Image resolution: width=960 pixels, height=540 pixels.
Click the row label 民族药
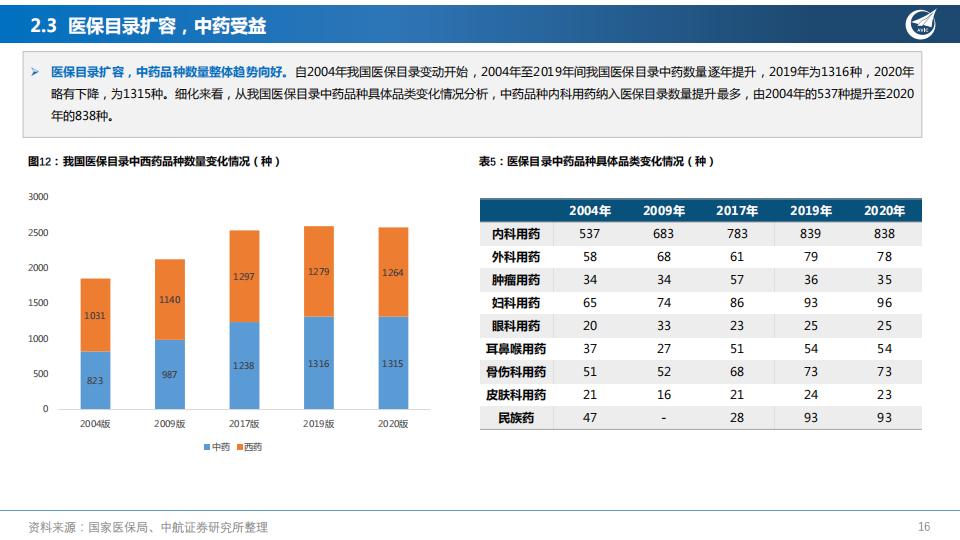(516, 418)
